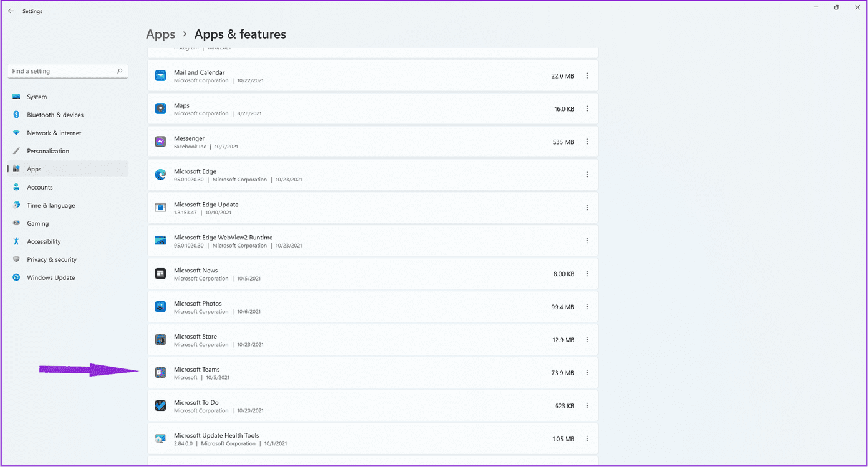868x467 pixels.
Task: Open Time & language settings
Action: point(67,205)
